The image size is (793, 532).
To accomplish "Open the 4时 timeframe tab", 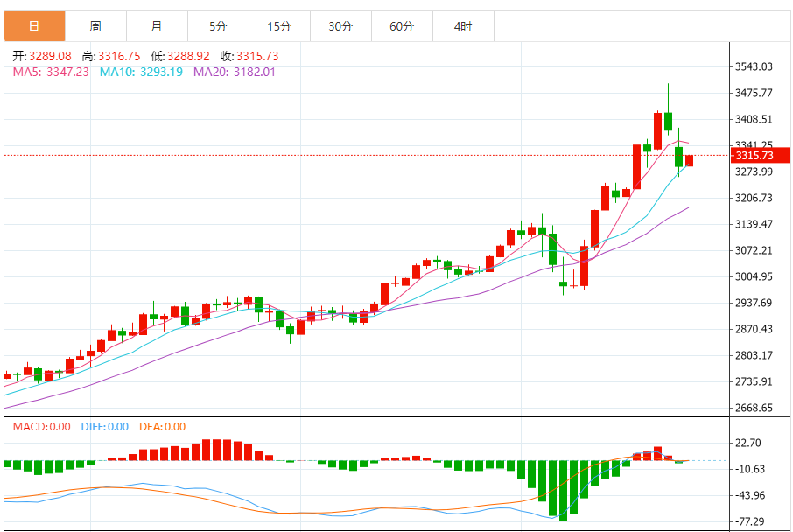I will tap(463, 25).
